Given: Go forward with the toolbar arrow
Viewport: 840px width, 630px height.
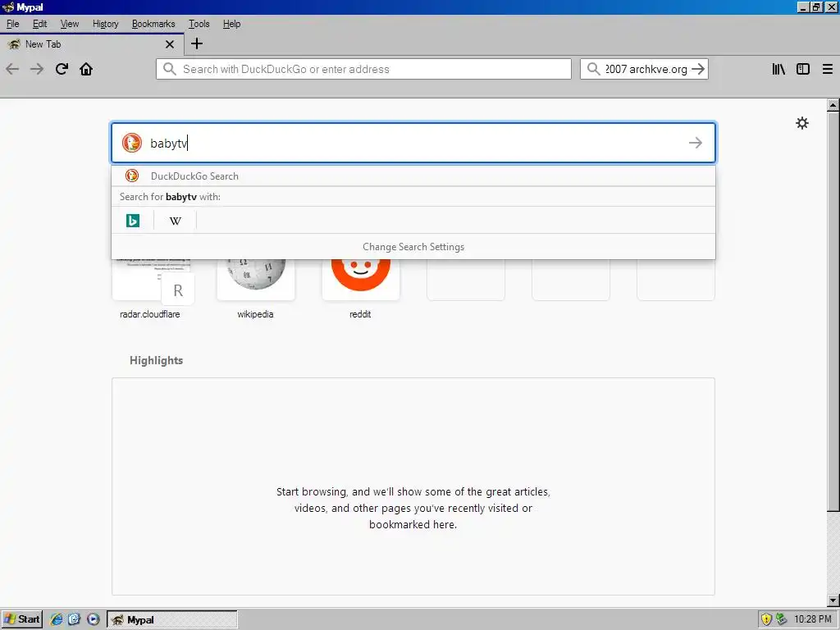Looking at the screenshot, I should click(37, 69).
